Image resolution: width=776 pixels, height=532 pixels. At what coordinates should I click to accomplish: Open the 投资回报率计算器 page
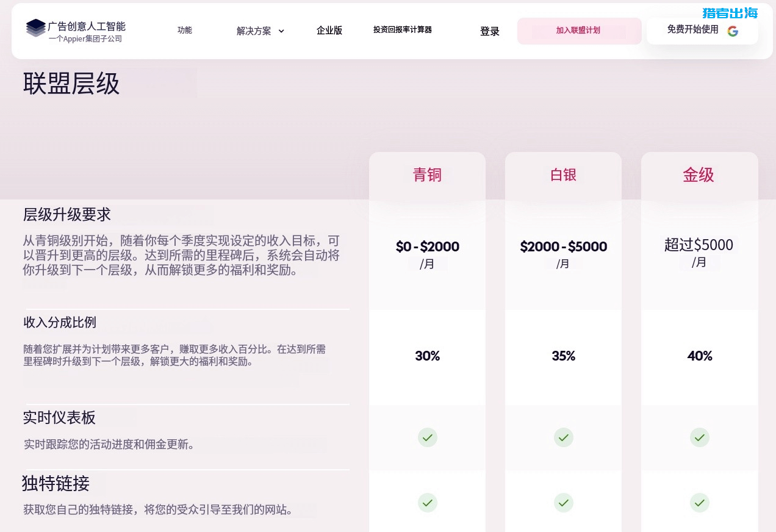[x=403, y=29]
